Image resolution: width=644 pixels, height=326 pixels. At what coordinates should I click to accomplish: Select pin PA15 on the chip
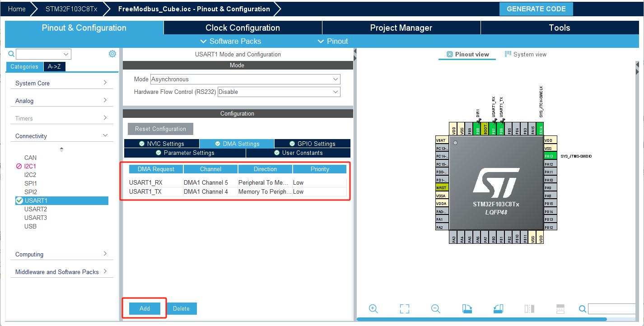532,129
